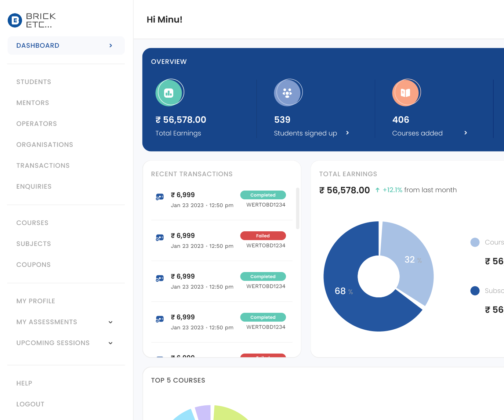504x420 pixels.
Task: Click the wallet icon next to the Failed transaction
Action: click(159, 237)
